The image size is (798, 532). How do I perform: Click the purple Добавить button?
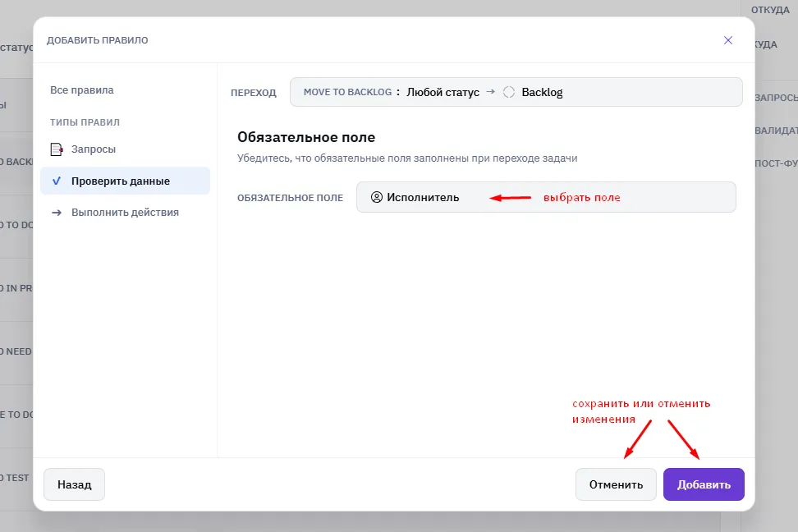pyautogui.click(x=704, y=484)
